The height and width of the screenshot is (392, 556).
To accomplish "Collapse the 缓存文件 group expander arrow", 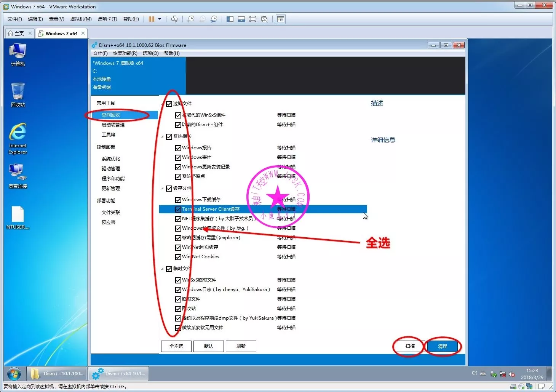I will (163, 188).
